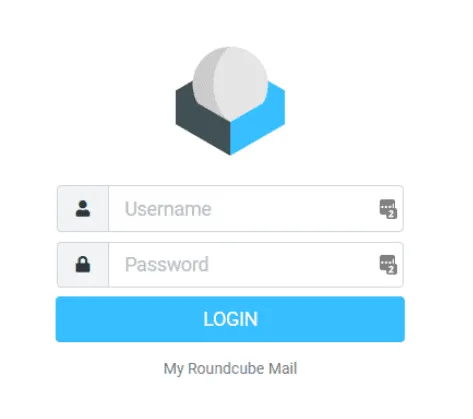Click the "Password" placeholder text
473x419 pixels.
(x=167, y=265)
